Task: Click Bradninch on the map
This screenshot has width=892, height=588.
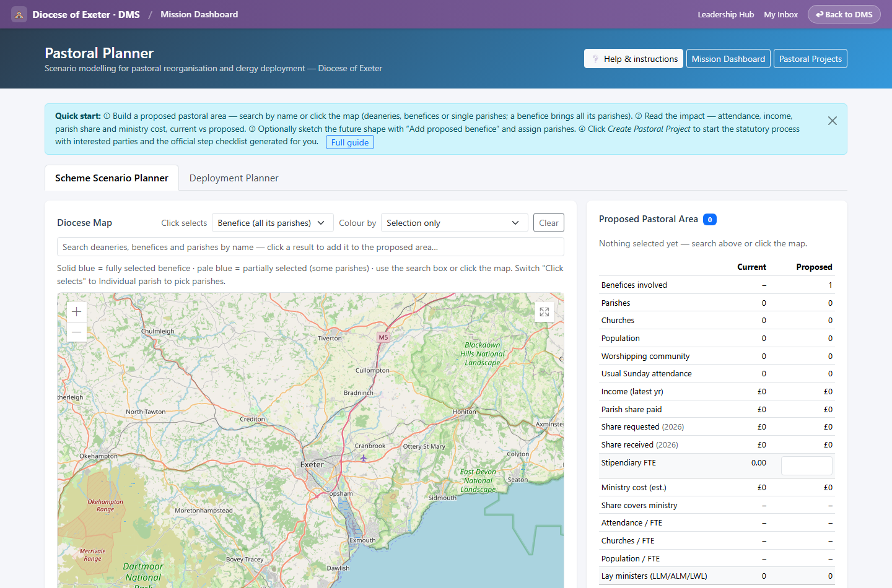Action: pyautogui.click(x=359, y=392)
